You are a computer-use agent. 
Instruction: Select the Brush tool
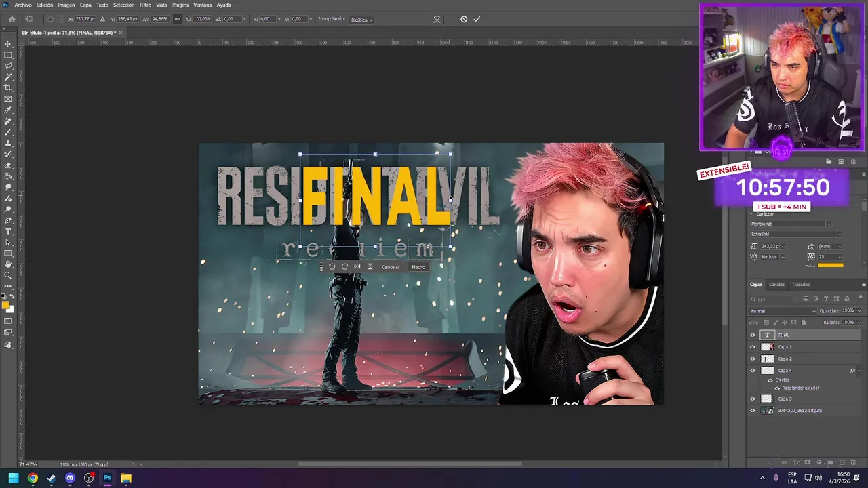[x=8, y=132]
